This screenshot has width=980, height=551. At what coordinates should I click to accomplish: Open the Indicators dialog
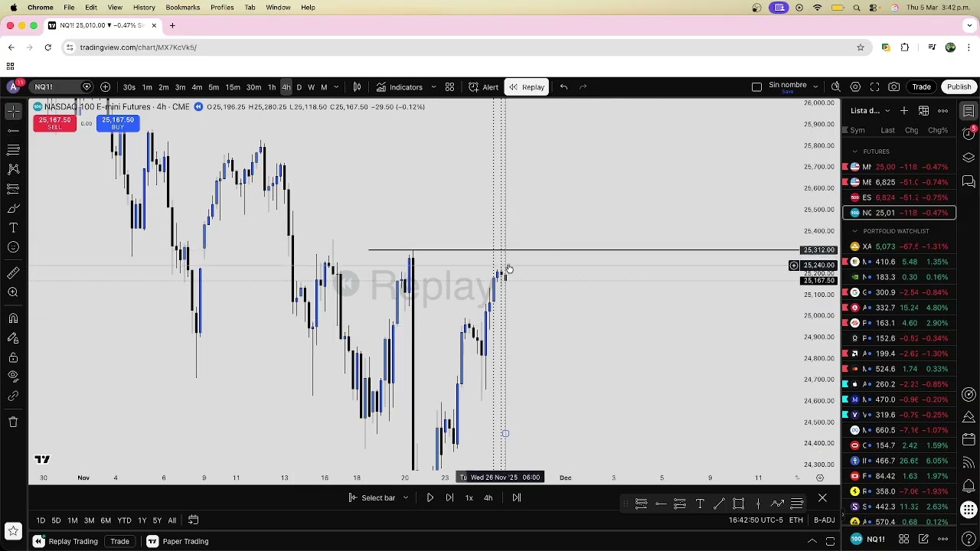click(400, 87)
